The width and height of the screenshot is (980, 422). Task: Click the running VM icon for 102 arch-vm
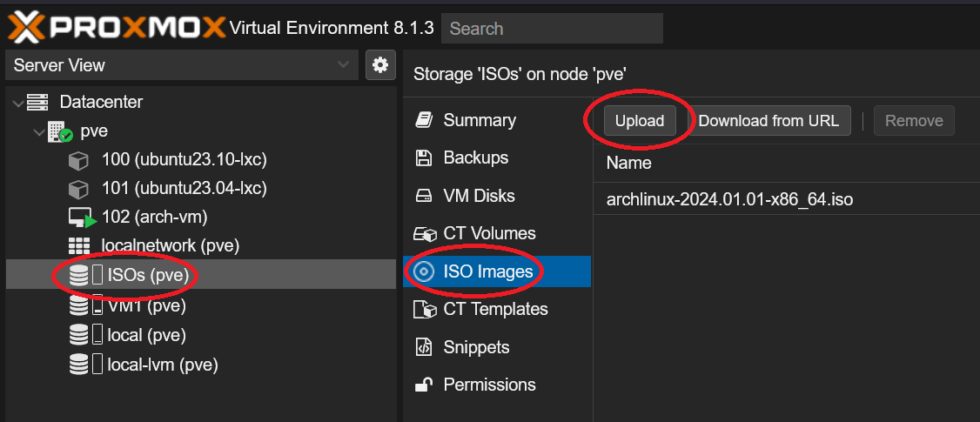[82, 218]
